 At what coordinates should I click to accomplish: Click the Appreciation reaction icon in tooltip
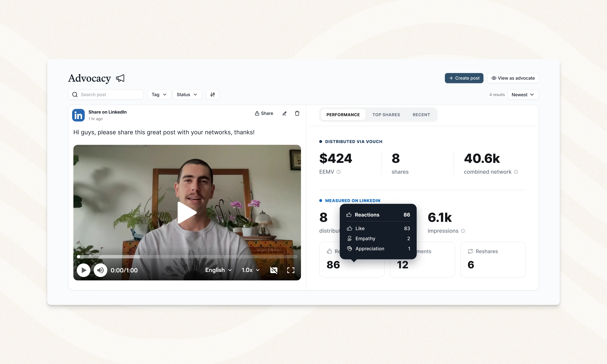point(349,249)
